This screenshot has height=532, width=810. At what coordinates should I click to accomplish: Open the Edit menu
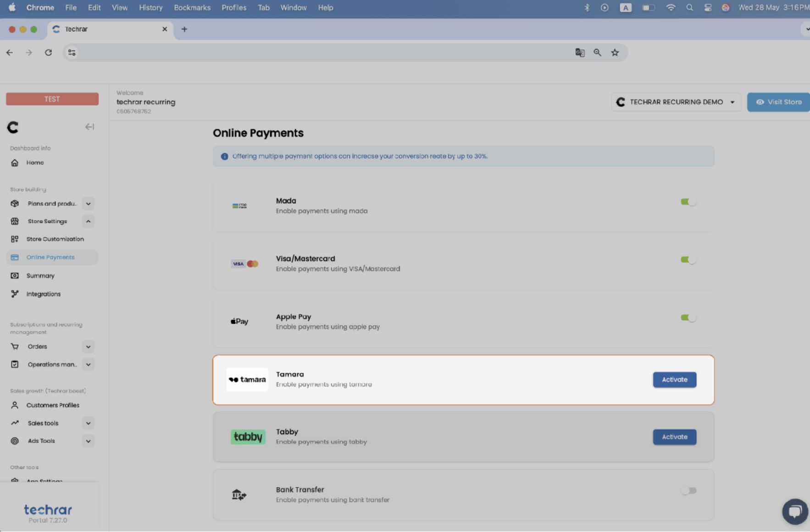[x=94, y=8]
